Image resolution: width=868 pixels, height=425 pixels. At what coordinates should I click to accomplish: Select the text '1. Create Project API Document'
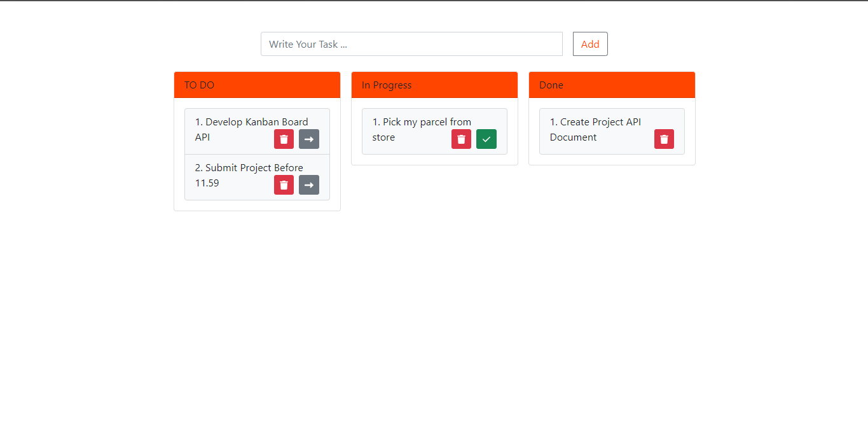coord(595,130)
